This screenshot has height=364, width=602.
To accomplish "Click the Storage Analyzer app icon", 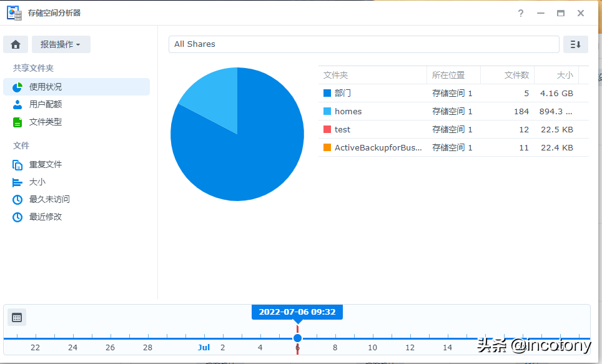I will click(x=14, y=13).
